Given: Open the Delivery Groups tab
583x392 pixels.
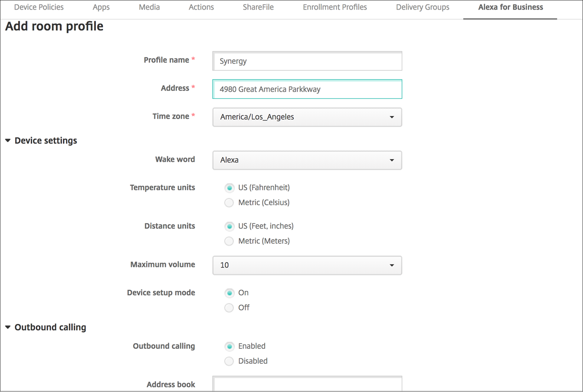Looking at the screenshot, I should coord(422,7).
